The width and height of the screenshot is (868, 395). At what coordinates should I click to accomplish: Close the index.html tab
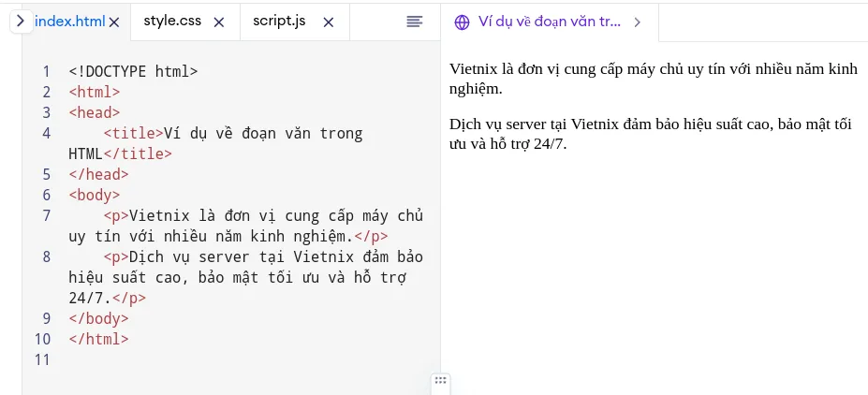click(x=114, y=22)
